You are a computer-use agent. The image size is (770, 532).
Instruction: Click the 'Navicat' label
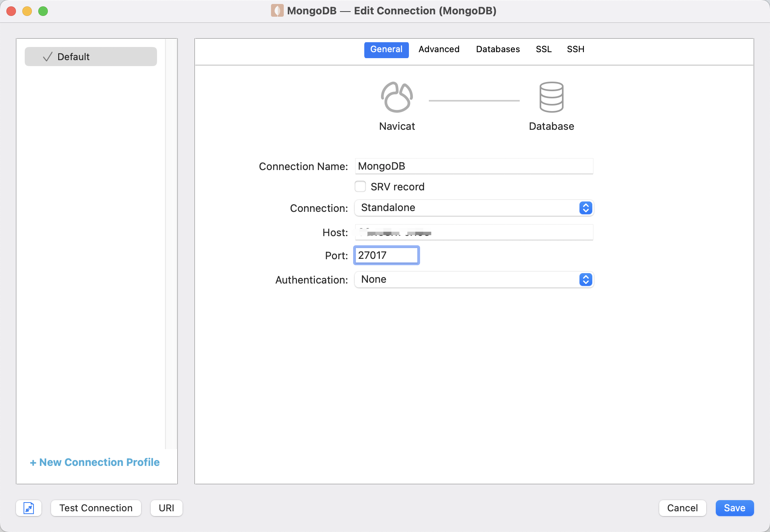tap(397, 126)
